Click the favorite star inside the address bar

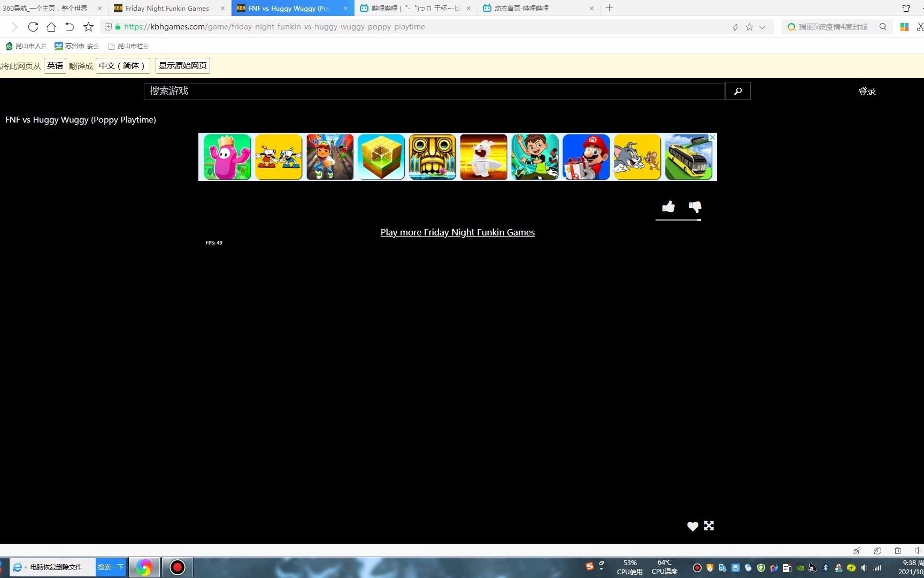tap(749, 27)
